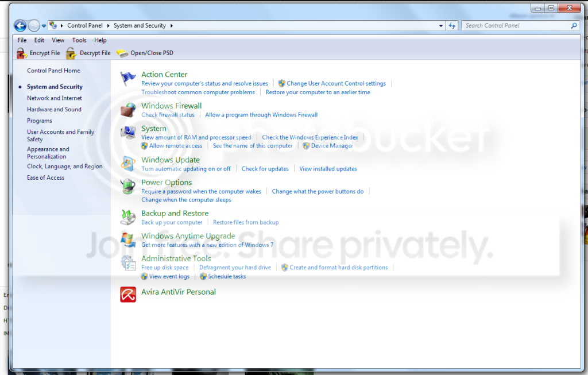
Task: Open the recent pages dropdown arrow
Action: [x=44, y=26]
